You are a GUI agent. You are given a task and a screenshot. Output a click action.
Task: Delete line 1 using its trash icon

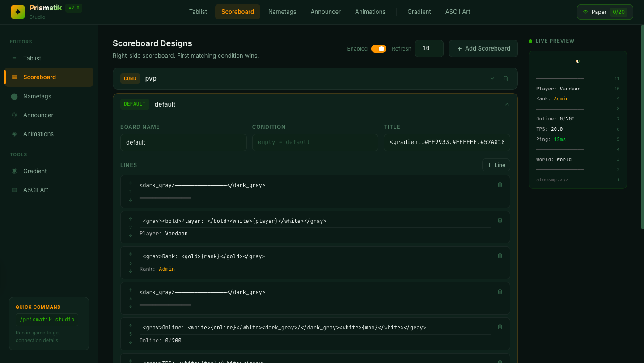tap(500, 184)
